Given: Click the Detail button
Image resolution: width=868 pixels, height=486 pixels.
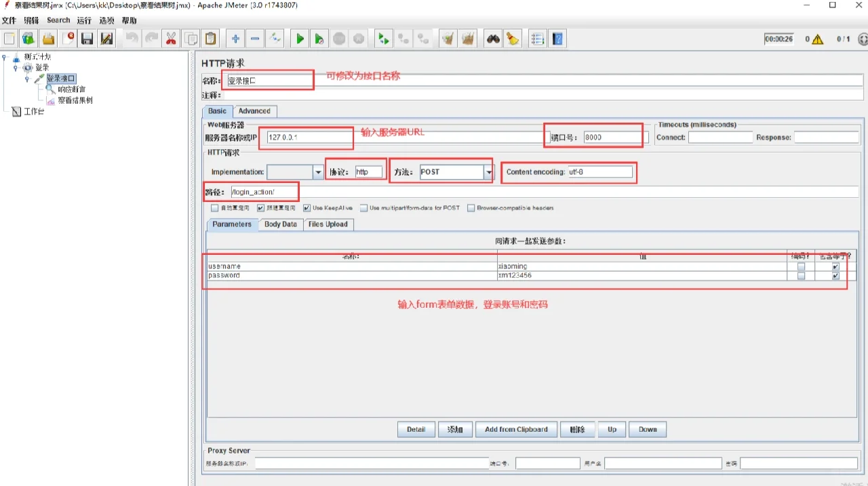Looking at the screenshot, I should 416,430.
